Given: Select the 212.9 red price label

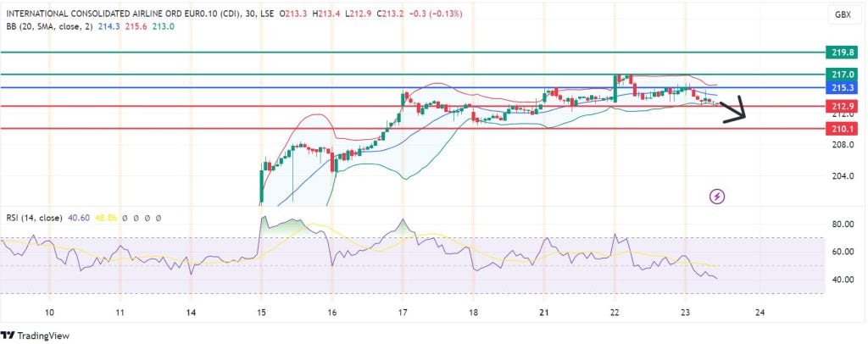Looking at the screenshot, I should point(842,106).
